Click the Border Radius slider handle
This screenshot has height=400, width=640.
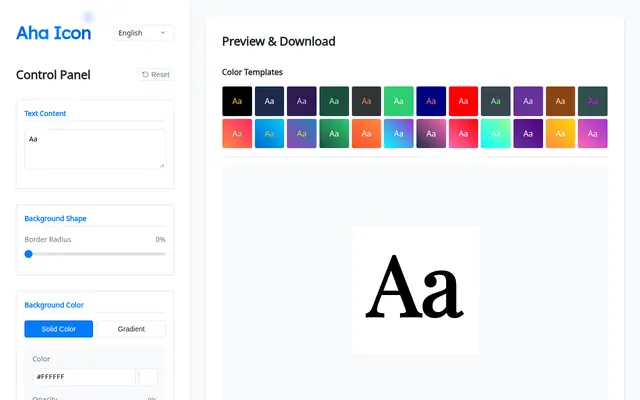point(29,254)
